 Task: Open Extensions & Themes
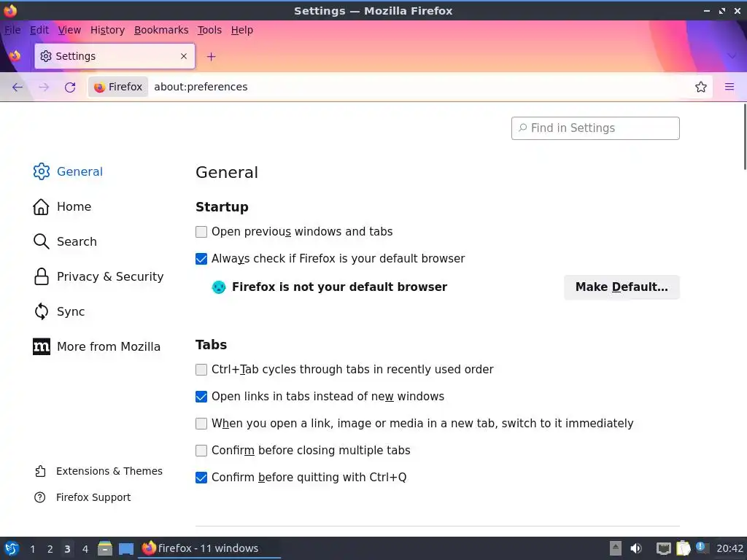(x=98, y=471)
